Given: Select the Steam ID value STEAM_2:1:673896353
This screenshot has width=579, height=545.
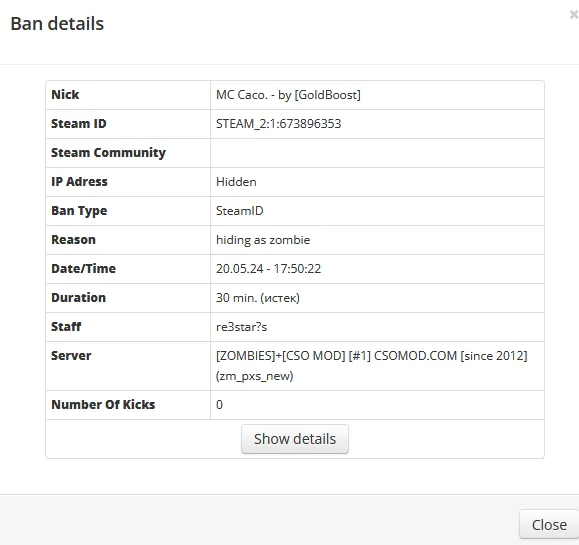Looking at the screenshot, I should coord(278,124).
